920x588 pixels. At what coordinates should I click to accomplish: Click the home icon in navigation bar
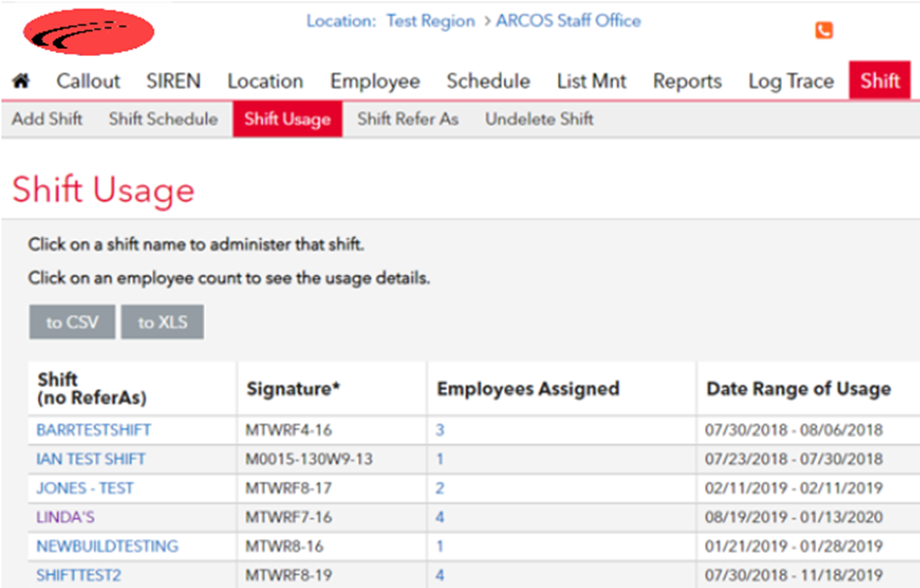(x=22, y=81)
